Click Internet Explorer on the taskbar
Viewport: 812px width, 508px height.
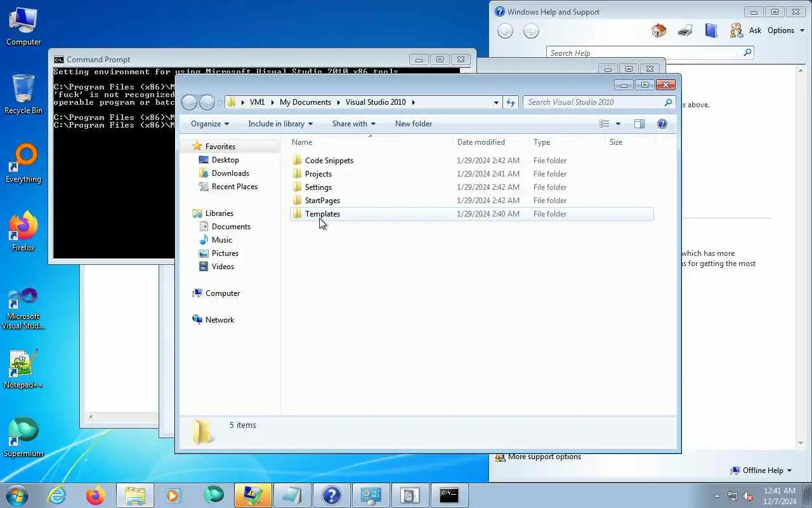pos(57,495)
